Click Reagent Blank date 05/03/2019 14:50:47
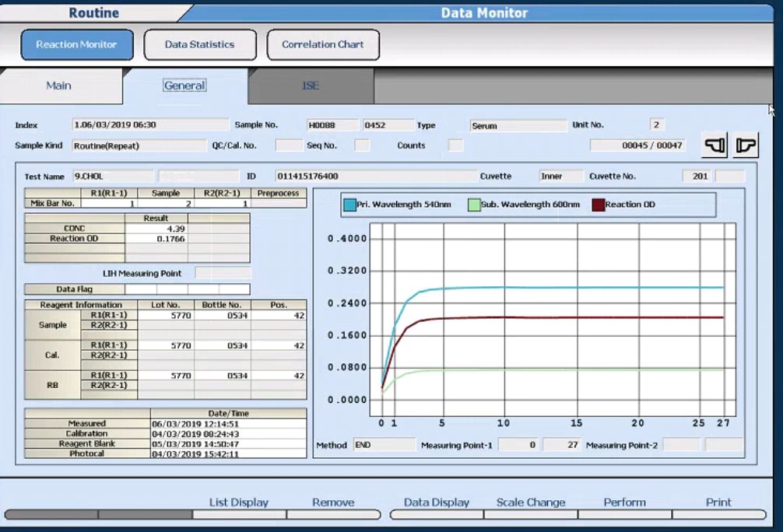Image resolution: width=783 pixels, height=532 pixels. point(229,443)
